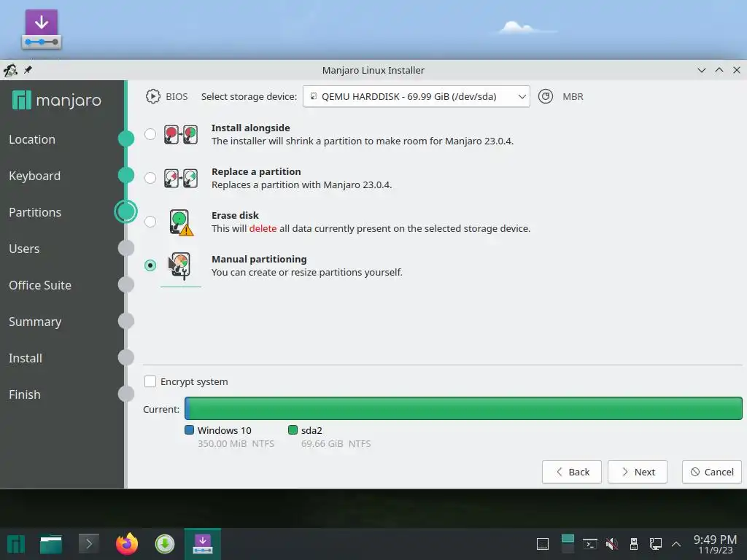Select the Manual partitioning radio button

pos(150,265)
